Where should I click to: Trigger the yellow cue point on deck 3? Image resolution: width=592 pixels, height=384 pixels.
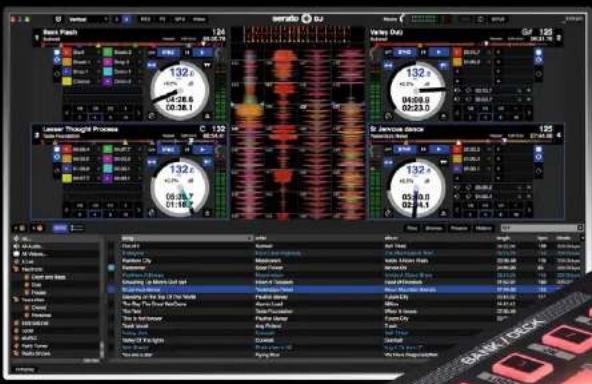click(x=67, y=178)
